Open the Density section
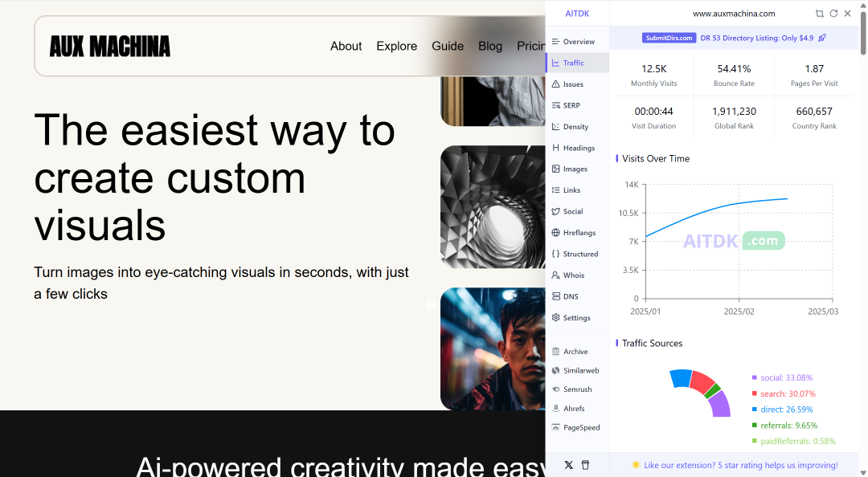Image resolution: width=868 pixels, height=477 pixels. [x=577, y=127]
